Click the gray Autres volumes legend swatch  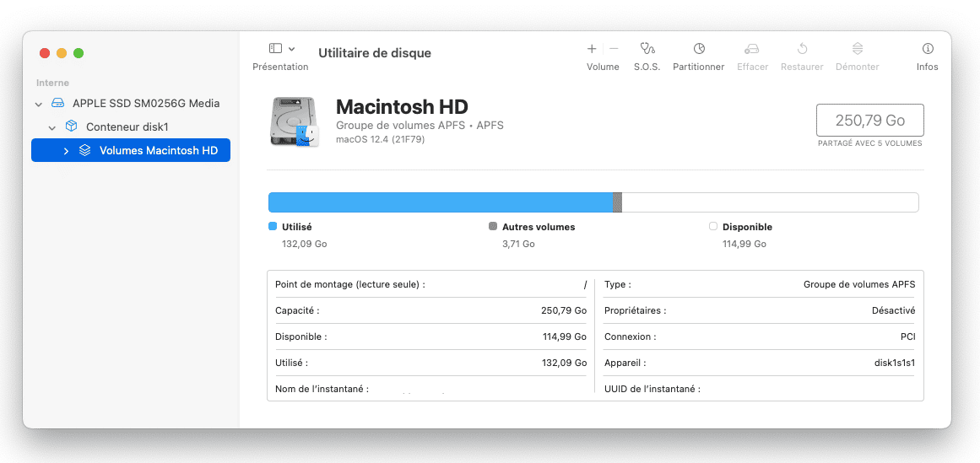(492, 226)
